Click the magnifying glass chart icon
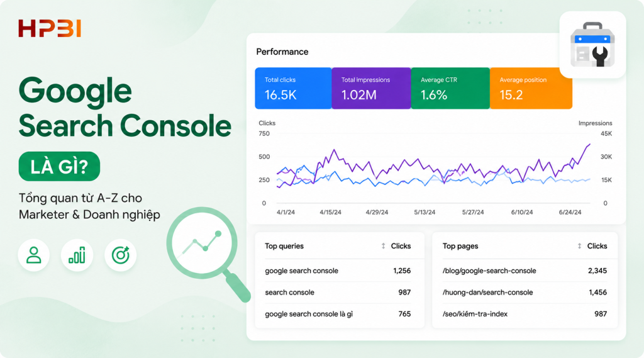644x358 pixels. [208, 254]
